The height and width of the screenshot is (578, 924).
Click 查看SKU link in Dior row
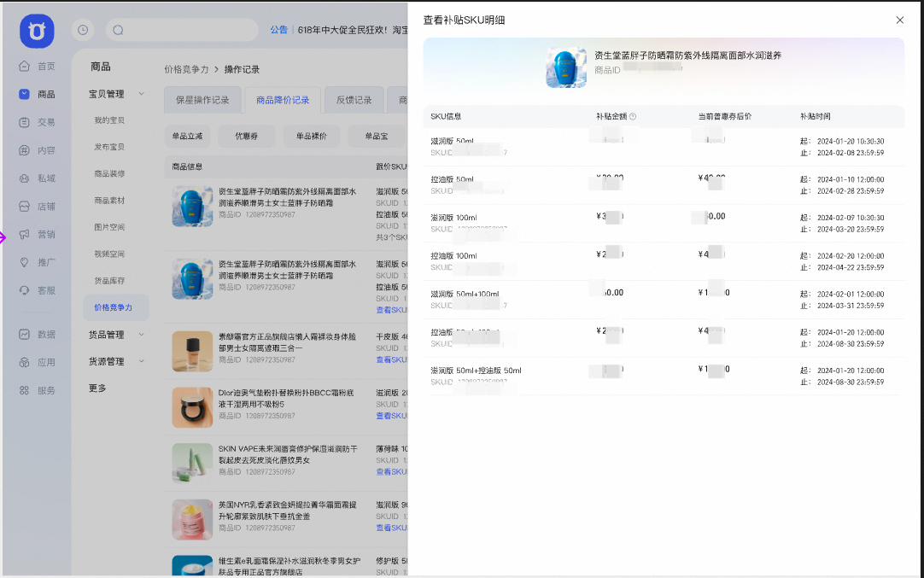[x=392, y=416]
